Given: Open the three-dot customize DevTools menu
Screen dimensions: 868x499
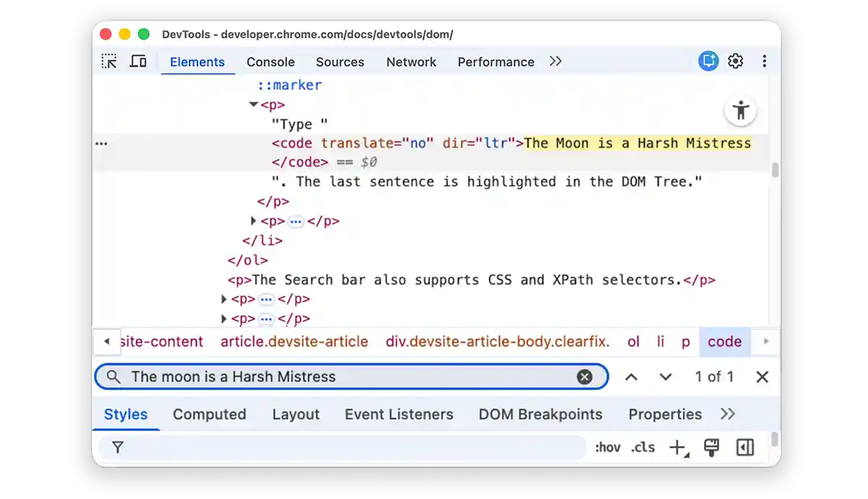Looking at the screenshot, I should 764,61.
